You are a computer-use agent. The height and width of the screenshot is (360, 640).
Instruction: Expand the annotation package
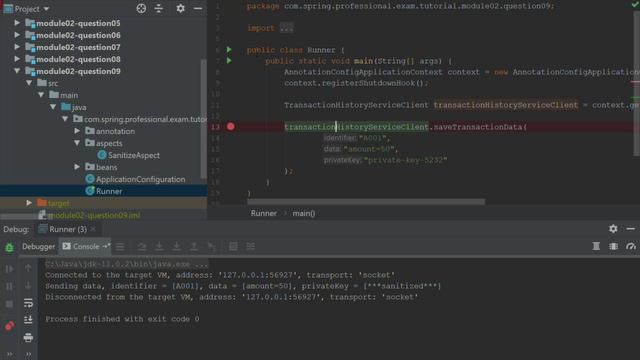click(77, 131)
